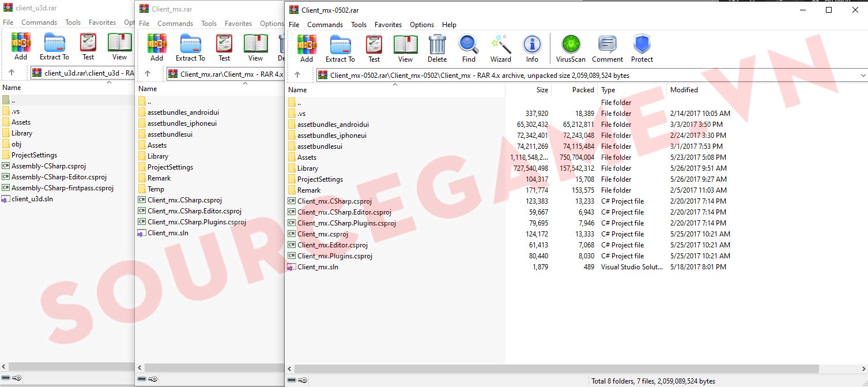This screenshot has width=868, height=387.
Task: Run VirusScan on the archive
Action: [x=571, y=48]
